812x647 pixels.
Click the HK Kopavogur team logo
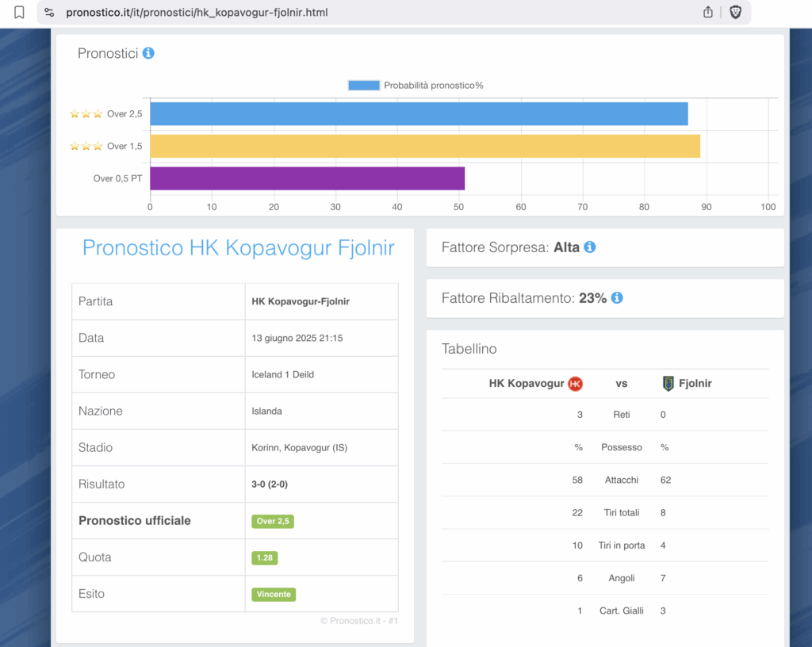576,384
